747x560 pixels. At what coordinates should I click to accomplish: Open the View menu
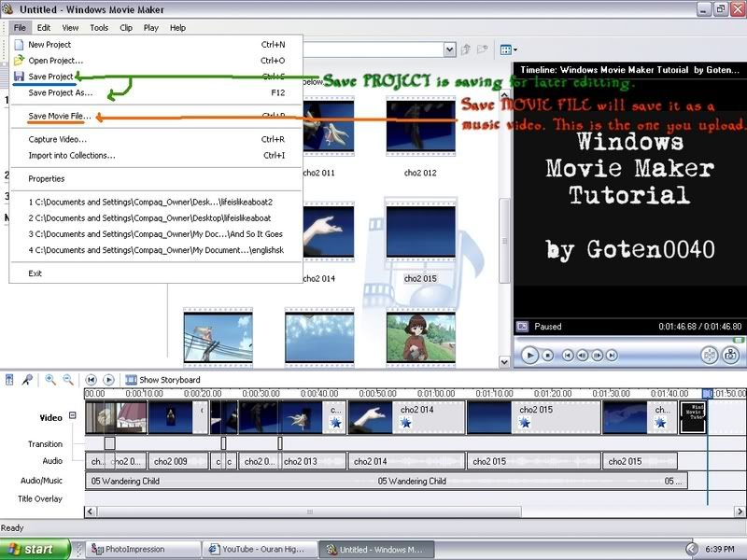[x=70, y=28]
